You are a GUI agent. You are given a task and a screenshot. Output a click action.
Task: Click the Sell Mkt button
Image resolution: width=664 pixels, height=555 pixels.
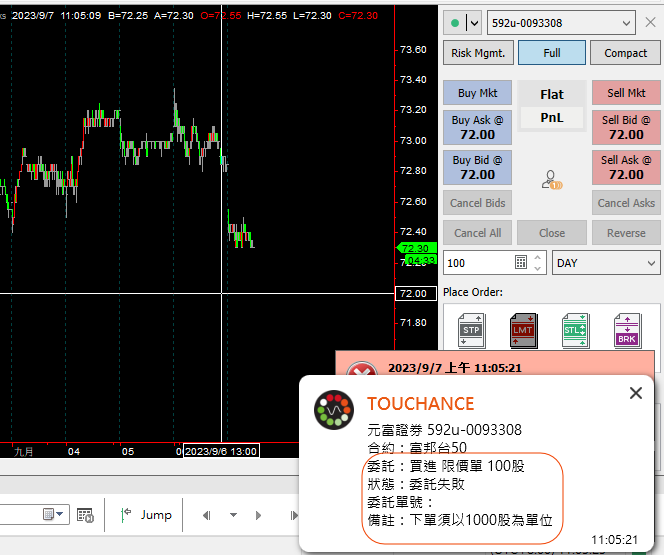click(x=626, y=93)
